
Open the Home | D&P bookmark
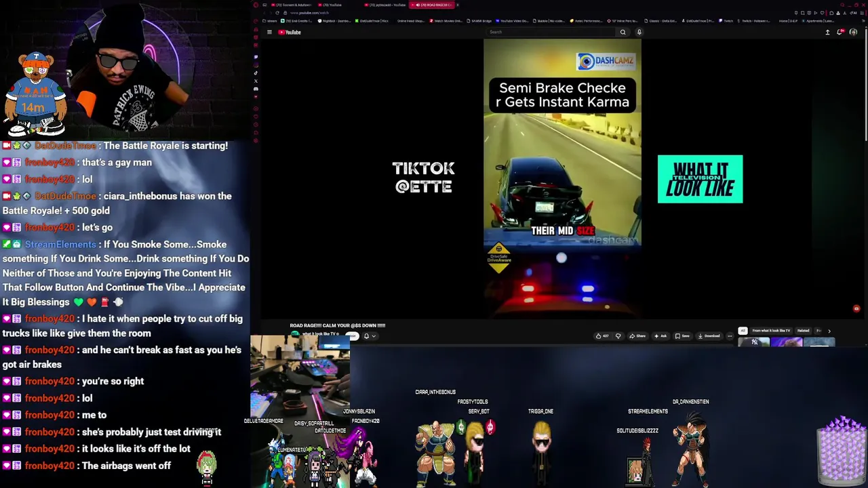788,21
